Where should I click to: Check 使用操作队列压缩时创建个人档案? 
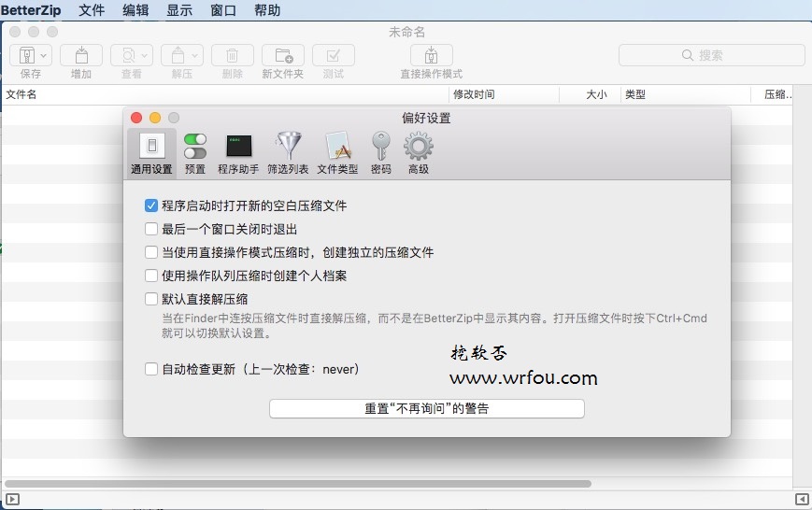coord(151,276)
